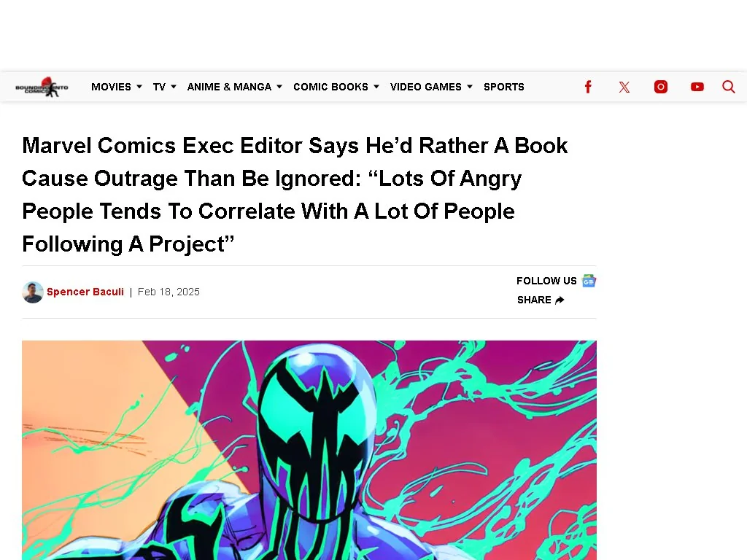The height and width of the screenshot is (560, 747).
Task: Expand the Comic Books dropdown arrow
Action: (376, 87)
